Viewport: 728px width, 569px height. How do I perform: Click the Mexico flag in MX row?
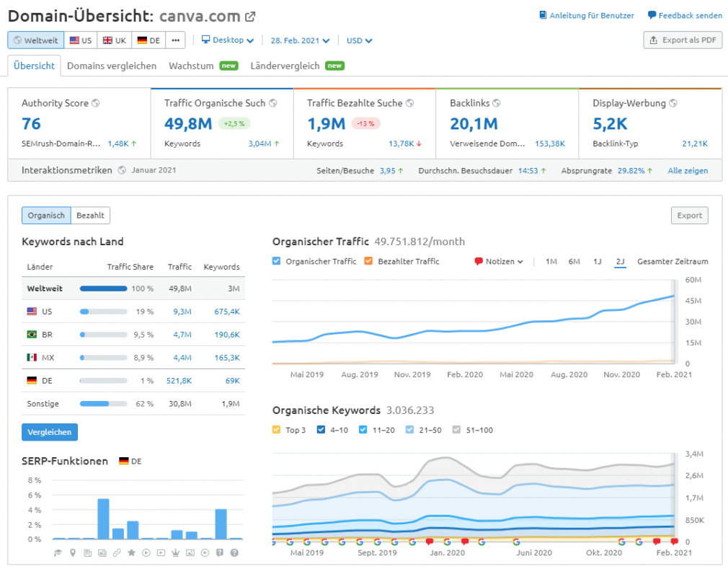point(32,358)
